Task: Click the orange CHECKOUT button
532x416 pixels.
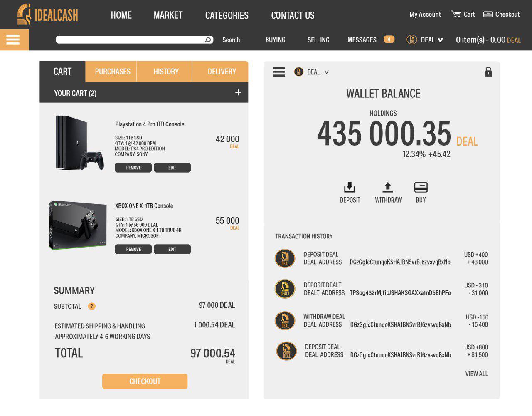Action: point(145,381)
